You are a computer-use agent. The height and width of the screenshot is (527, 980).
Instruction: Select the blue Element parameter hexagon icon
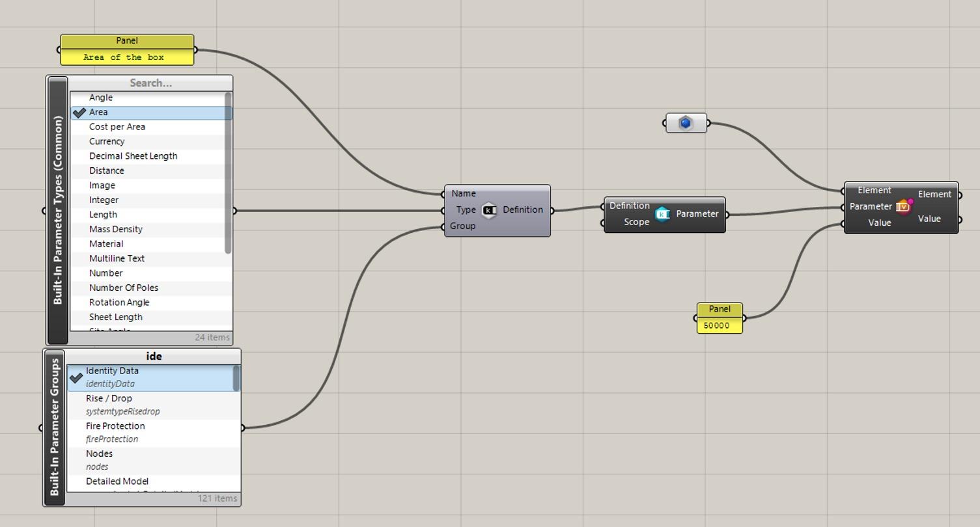coord(686,122)
